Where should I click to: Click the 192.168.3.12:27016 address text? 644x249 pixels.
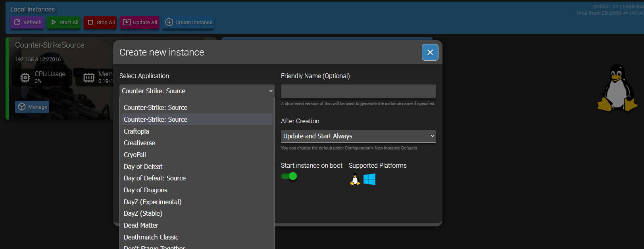[x=38, y=59]
